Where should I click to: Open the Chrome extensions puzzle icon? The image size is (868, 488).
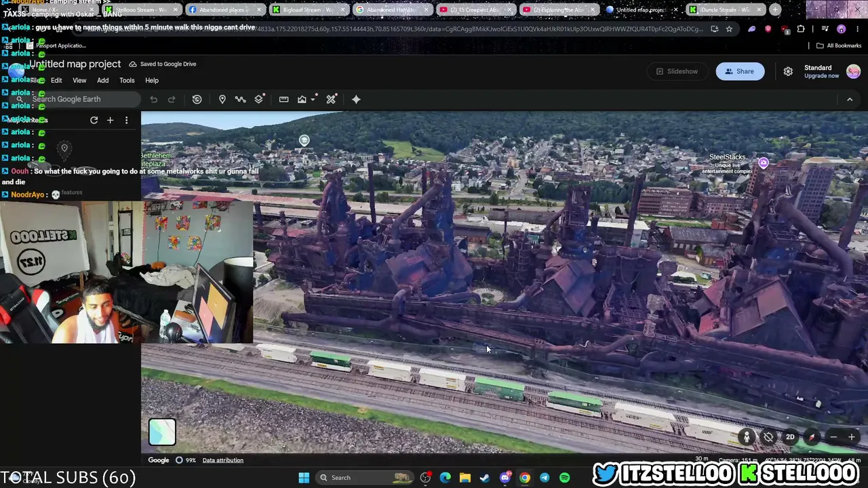click(801, 29)
